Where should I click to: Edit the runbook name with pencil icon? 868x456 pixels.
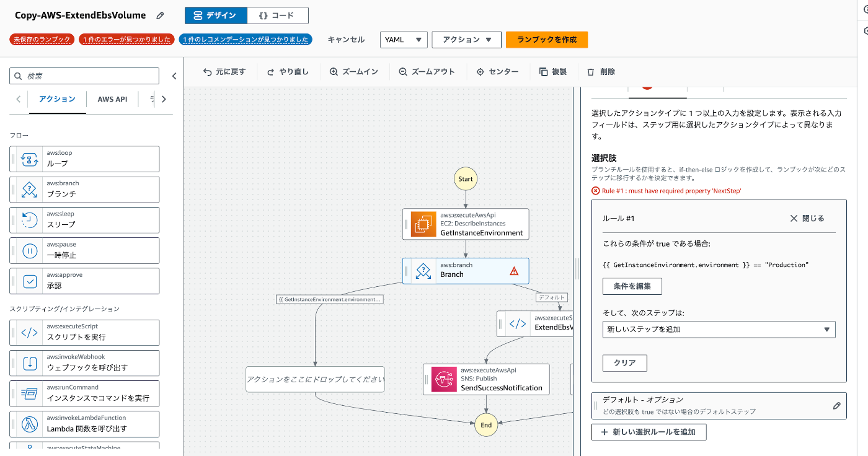pos(160,15)
